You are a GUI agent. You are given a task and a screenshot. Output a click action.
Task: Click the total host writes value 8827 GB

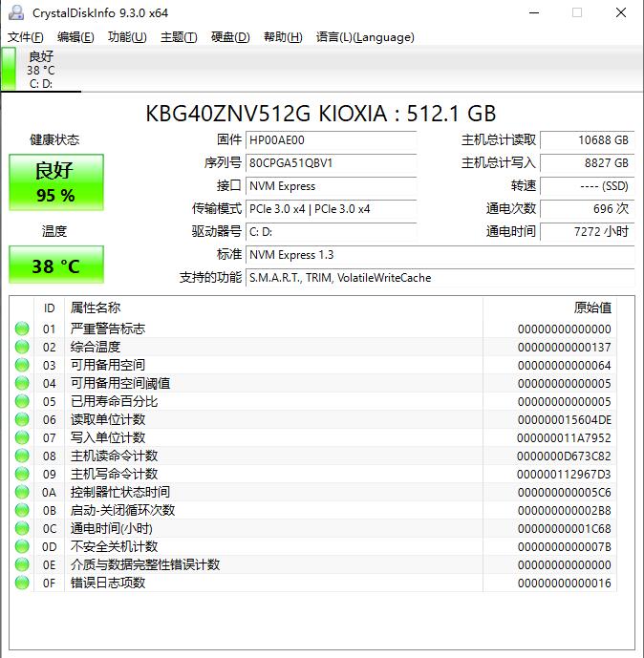pos(587,162)
